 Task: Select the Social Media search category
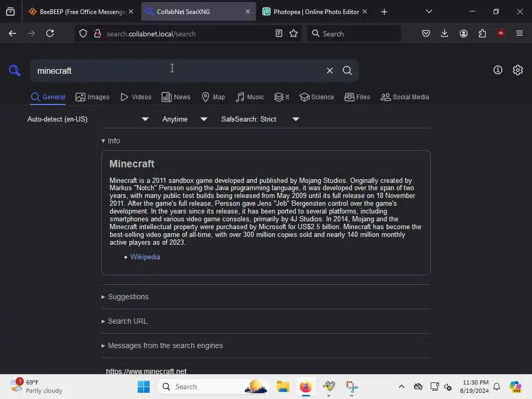pyautogui.click(x=405, y=97)
